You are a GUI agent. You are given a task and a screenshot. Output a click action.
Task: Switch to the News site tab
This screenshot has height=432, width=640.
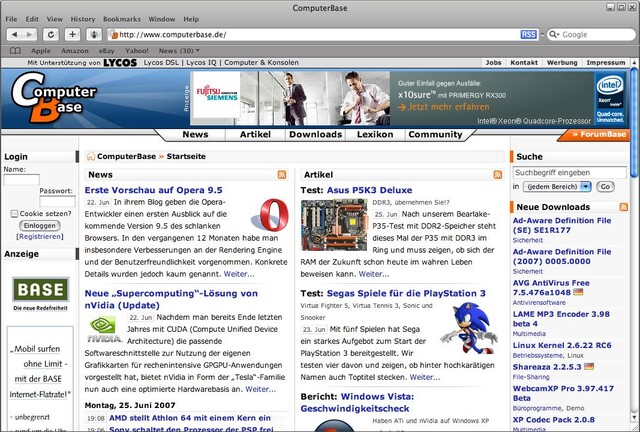196,135
